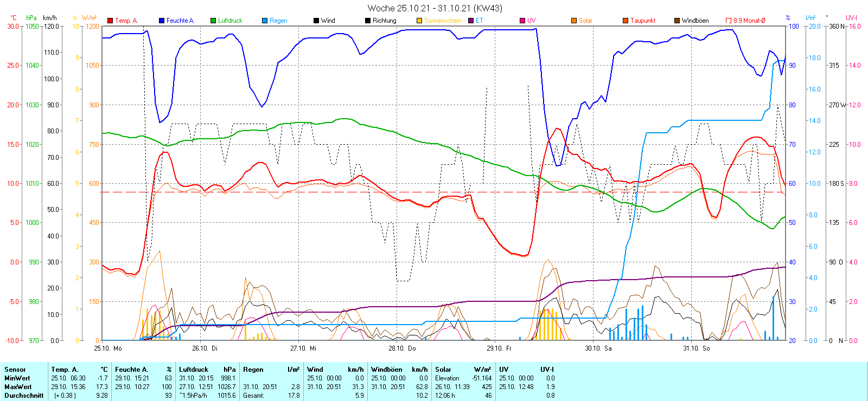Click the '29.10. 15:21' humidity minimum timestamp
The height and width of the screenshot is (401, 868).
point(132,378)
